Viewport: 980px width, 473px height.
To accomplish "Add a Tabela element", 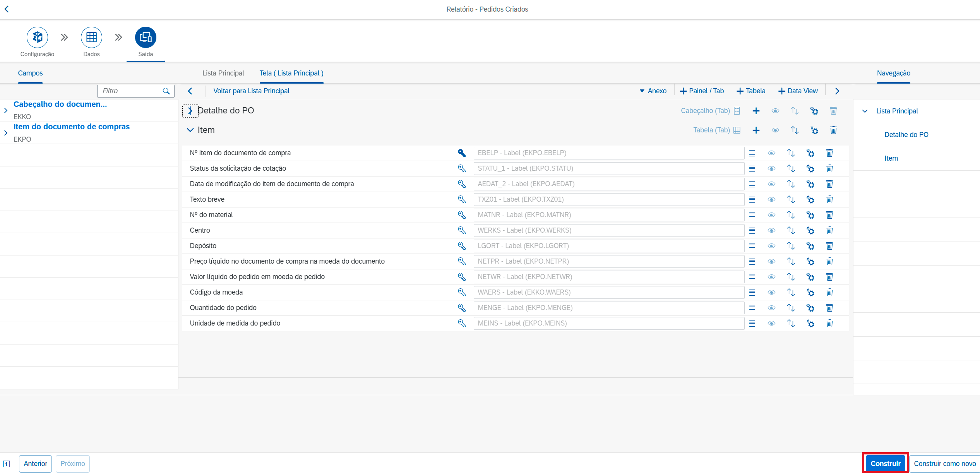I will coord(751,91).
